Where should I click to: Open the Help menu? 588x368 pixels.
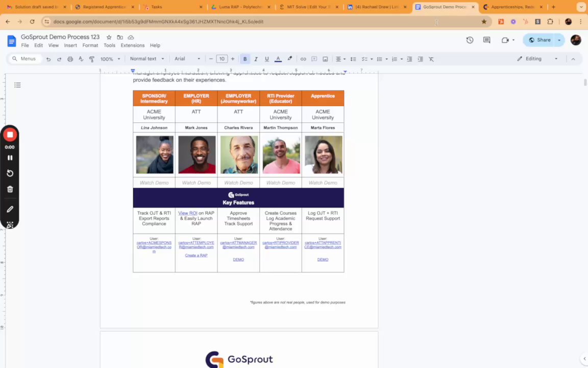155,45
